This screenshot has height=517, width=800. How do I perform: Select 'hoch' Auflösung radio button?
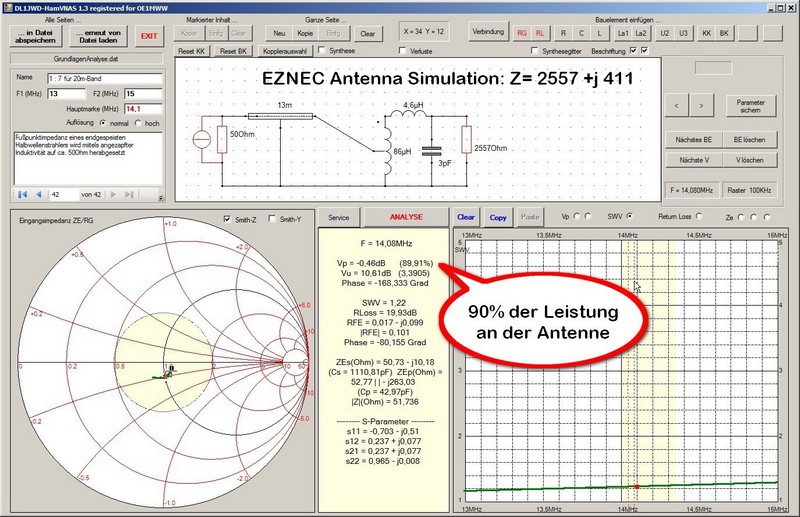138,123
